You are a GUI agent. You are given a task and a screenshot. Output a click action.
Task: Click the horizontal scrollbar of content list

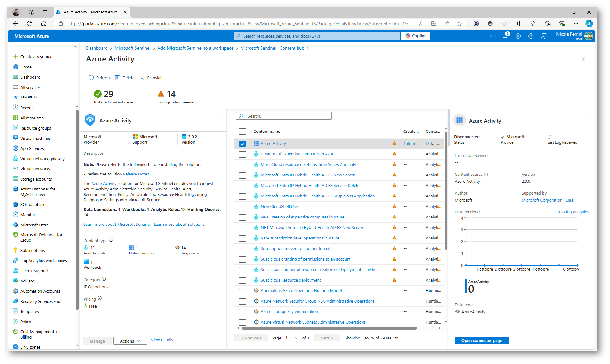329,328
